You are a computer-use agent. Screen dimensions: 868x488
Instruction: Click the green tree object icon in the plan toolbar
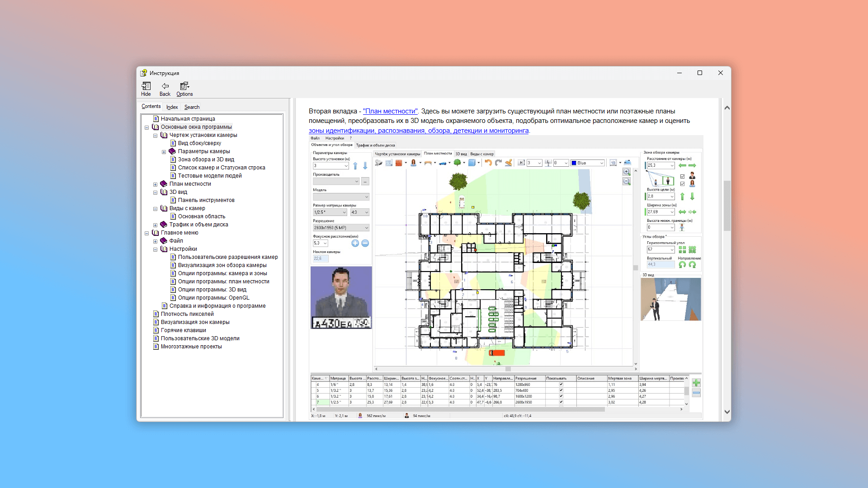point(458,163)
